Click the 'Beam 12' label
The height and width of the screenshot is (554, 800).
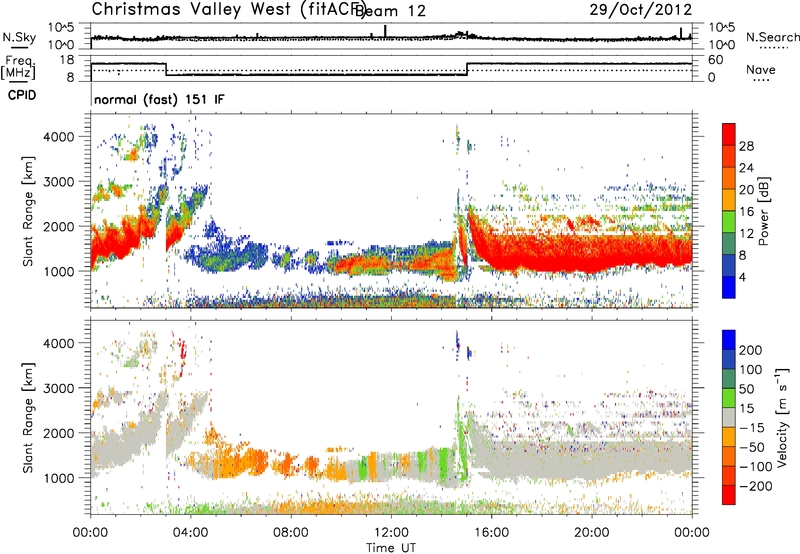[390, 11]
